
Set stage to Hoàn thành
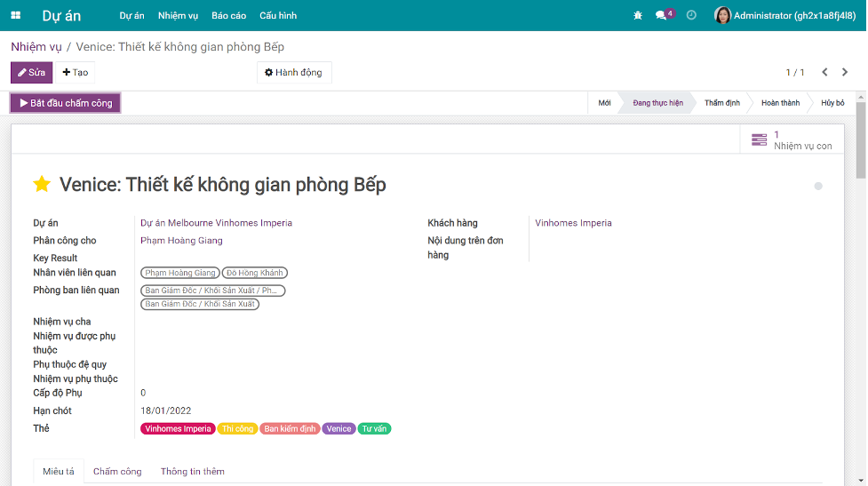point(780,103)
